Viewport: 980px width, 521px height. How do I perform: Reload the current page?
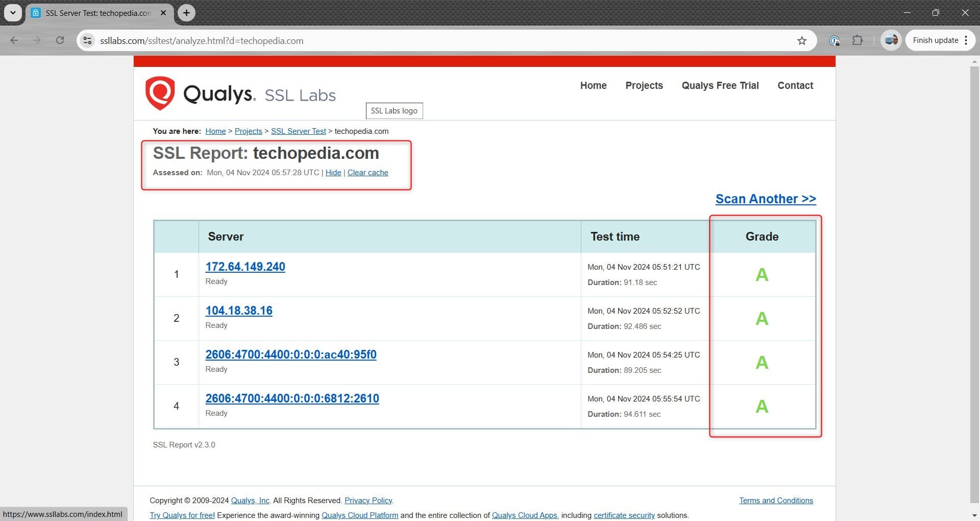[60, 40]
